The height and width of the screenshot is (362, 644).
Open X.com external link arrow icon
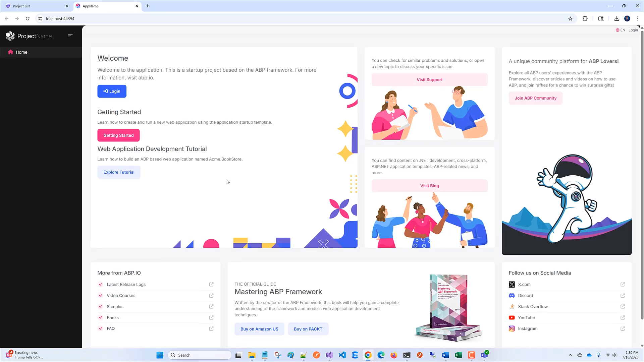click(x=623, y=284)
